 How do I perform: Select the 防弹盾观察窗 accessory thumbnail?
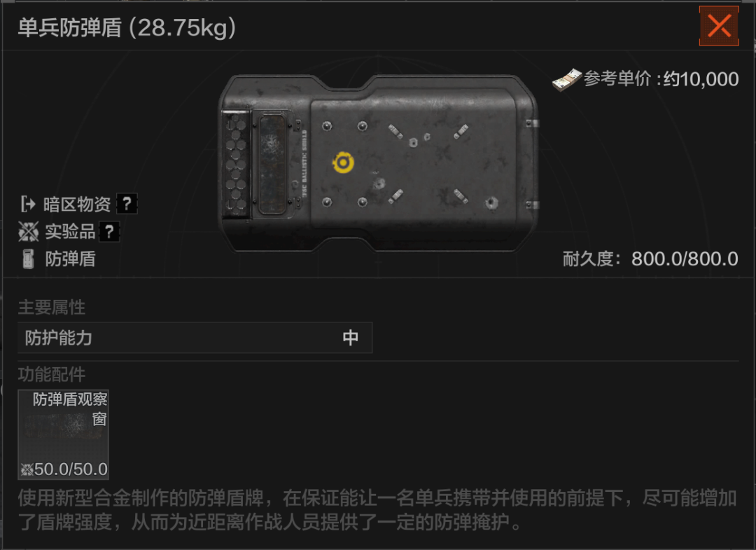[x=63, y=434]
